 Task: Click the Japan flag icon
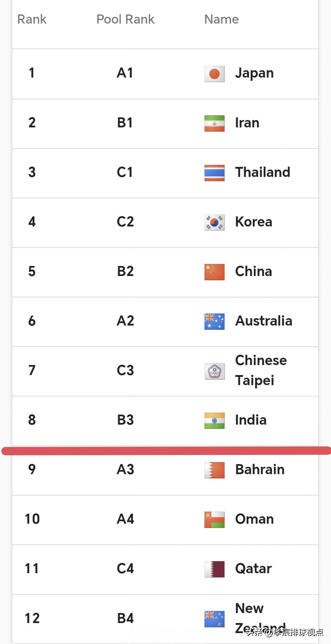point(214,74)
